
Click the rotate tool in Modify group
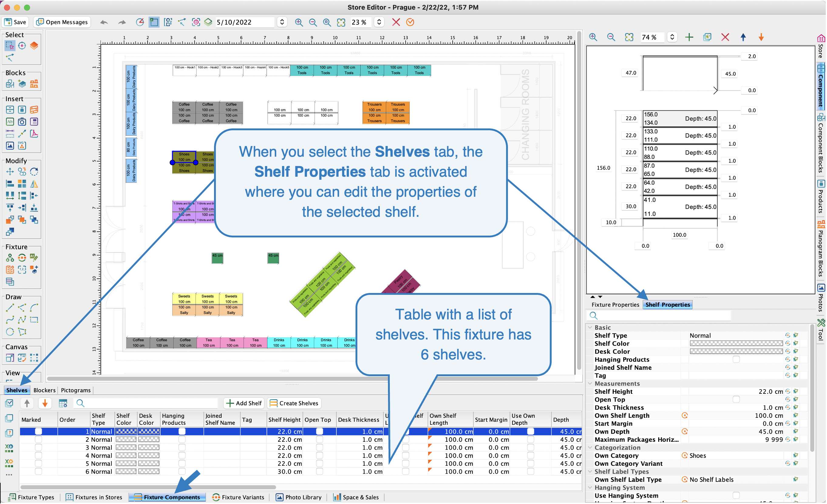click(34, 172)
